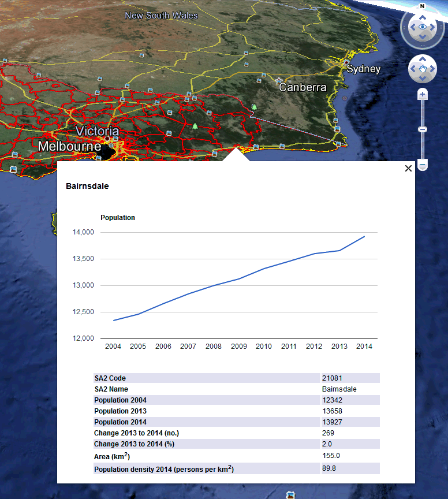Tilt view up with Look joystick arrow
Screen dimensions: 448x499
click(423, 17)
